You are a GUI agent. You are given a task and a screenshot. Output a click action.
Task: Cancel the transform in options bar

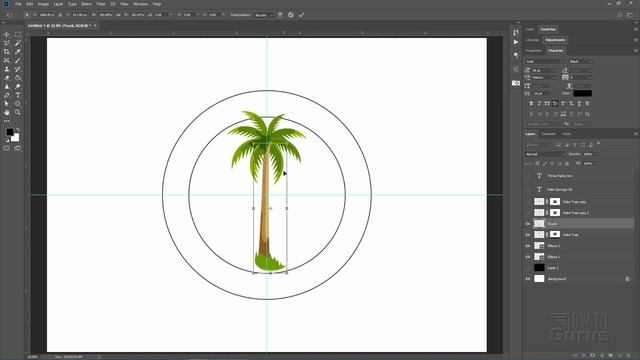291,15
